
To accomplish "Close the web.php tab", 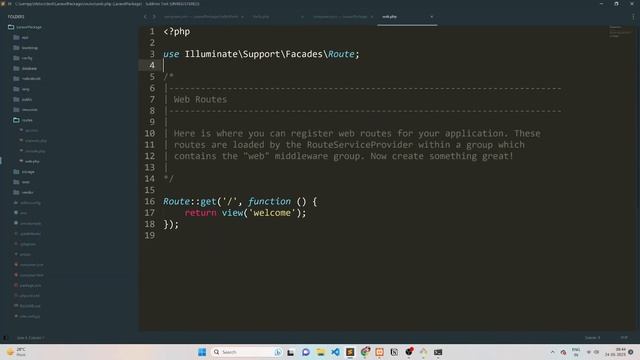I will 431,17.
